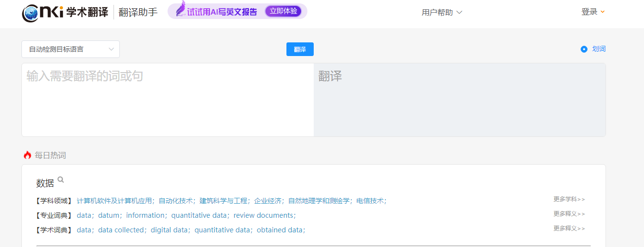Click the review documents link
Image resolution: width=644 pixels, height=247 pixels.
[264, 215]
